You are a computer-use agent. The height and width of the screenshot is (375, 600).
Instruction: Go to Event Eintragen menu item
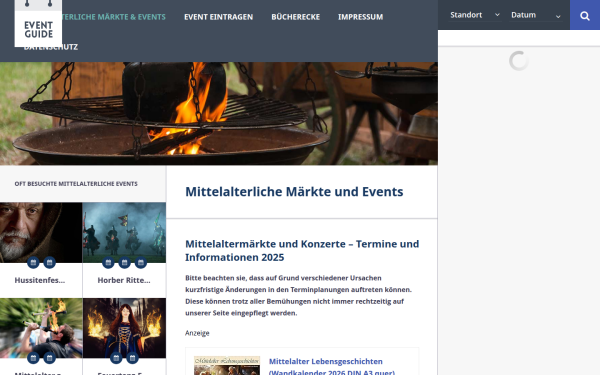pos(218,17)
